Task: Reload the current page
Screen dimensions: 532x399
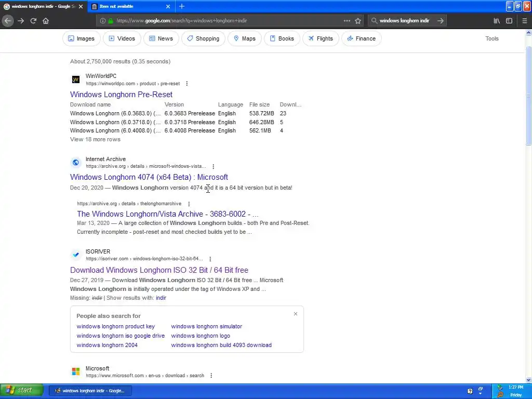Action: [33, 21]
